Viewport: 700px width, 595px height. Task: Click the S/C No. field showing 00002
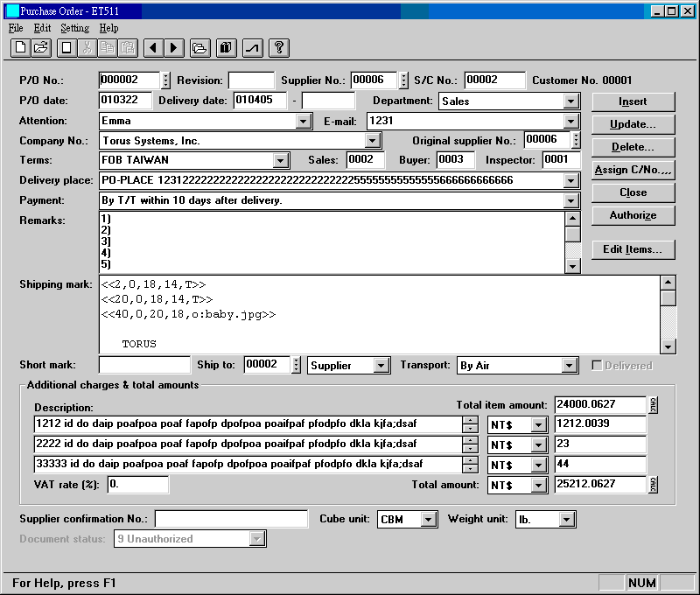click(494, 80)
